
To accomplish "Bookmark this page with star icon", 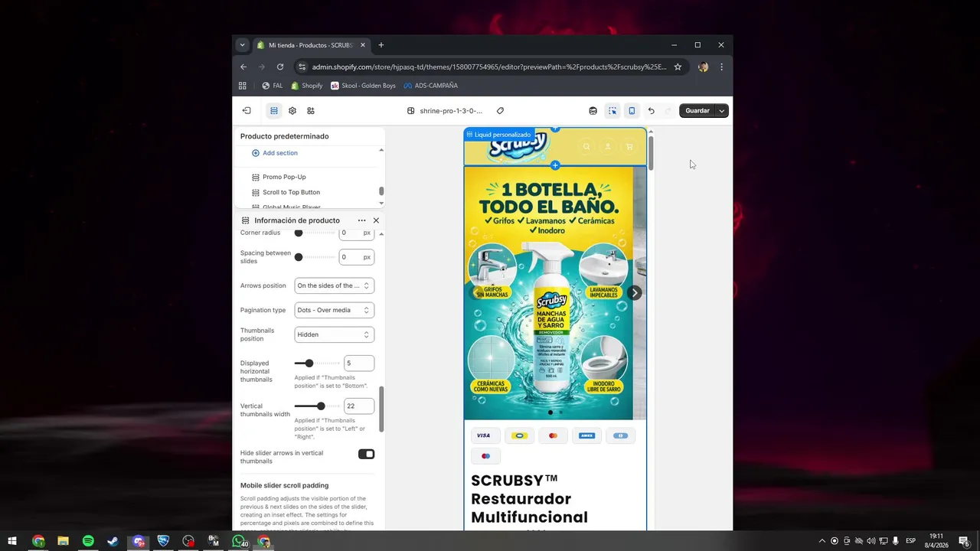I will (x=678, y=67).
